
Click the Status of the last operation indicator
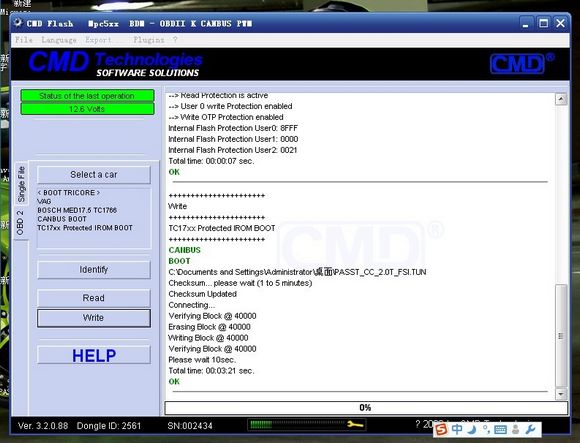(87, 96)
